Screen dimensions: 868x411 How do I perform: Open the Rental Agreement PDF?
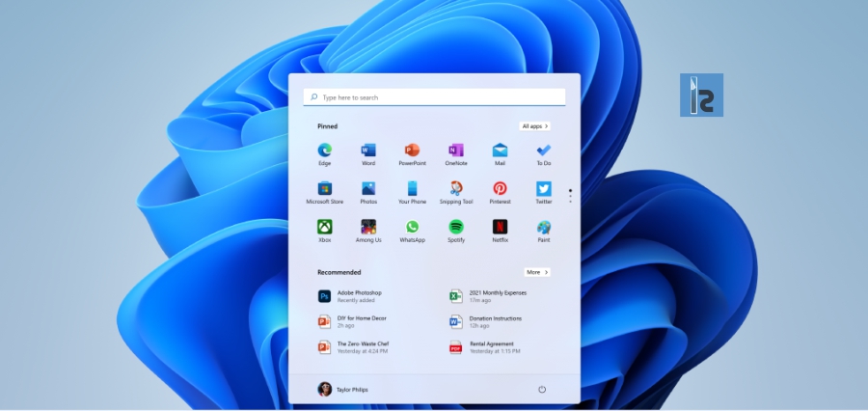point(485,347)
